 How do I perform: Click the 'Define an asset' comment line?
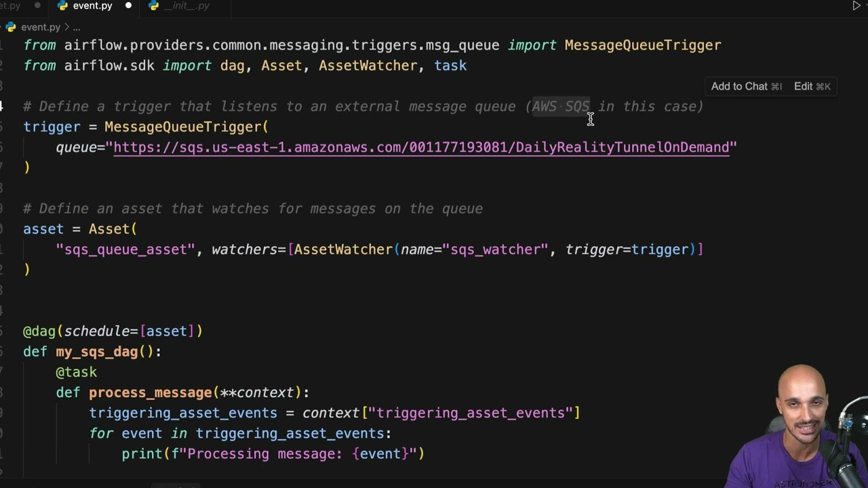pyautogui.click(x=253, y=209)
